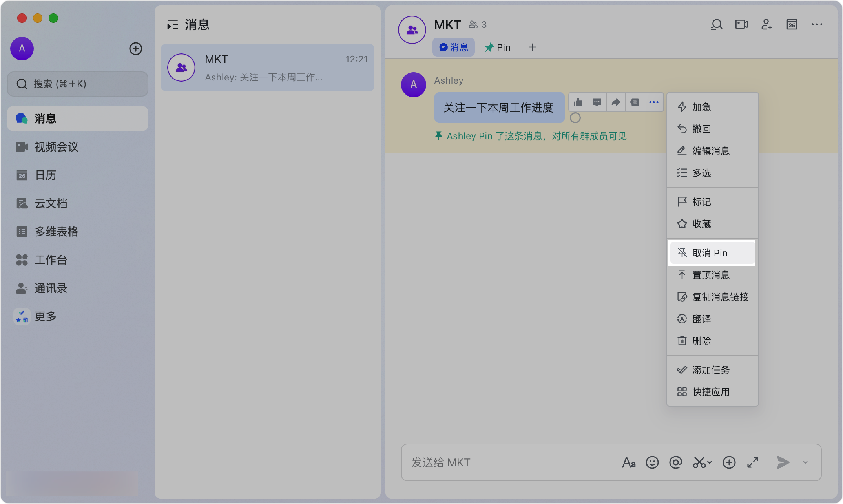Send the message with the send arrow
Image resolution: width=843 pixels, height=504 pixels.
point(783,462)
